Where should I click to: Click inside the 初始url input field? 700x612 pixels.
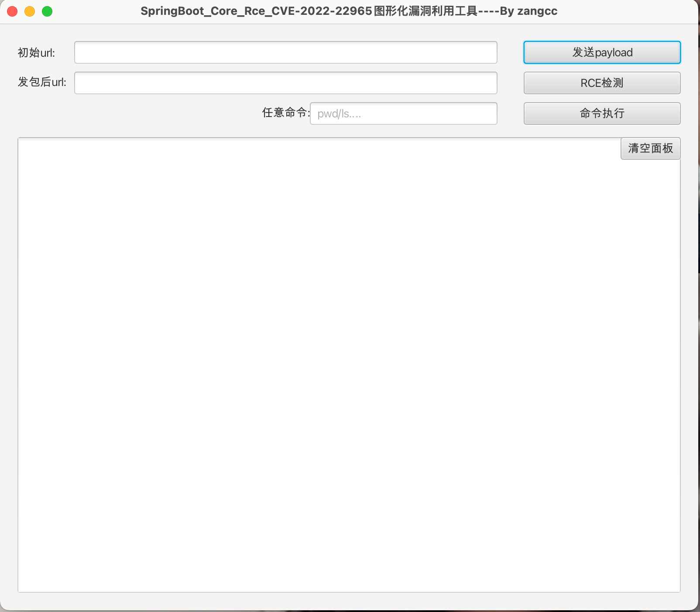[285, 52]
